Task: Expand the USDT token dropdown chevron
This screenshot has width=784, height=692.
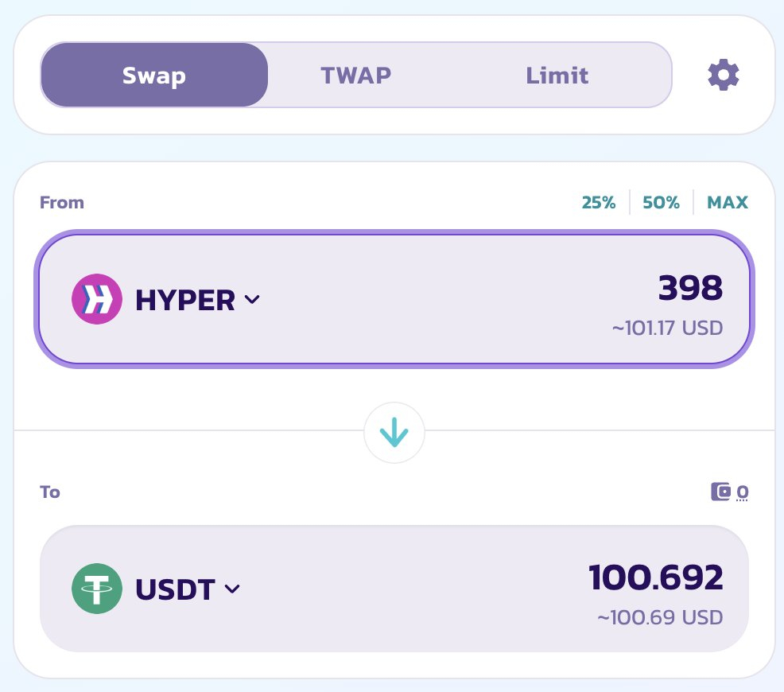Action: pyautogui.click(x=232, y=589)
